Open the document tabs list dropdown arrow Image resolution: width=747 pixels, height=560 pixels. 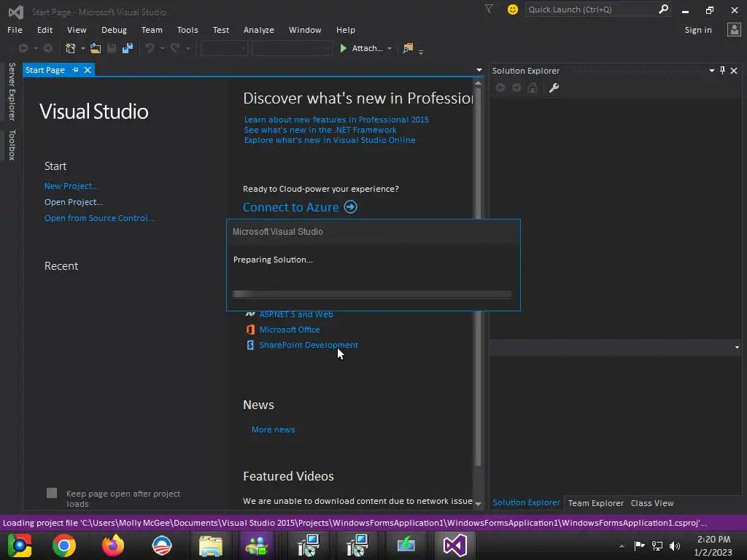coord(479,70)
